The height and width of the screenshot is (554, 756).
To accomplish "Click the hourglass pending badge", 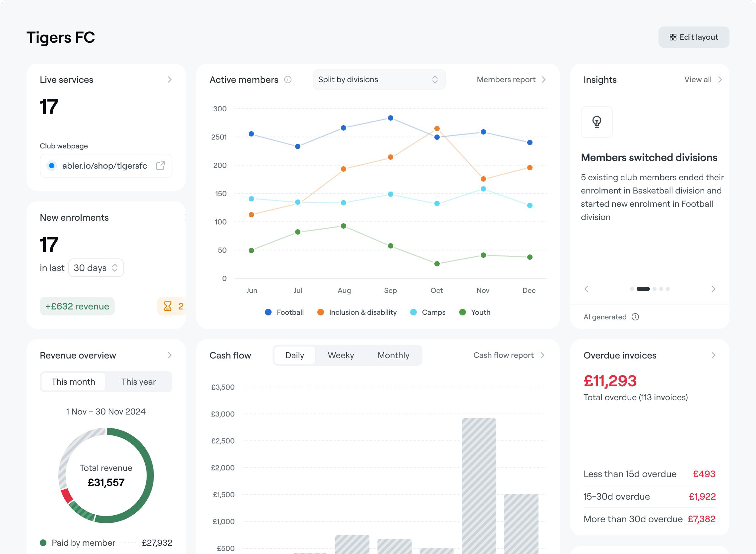I will 171,306.
